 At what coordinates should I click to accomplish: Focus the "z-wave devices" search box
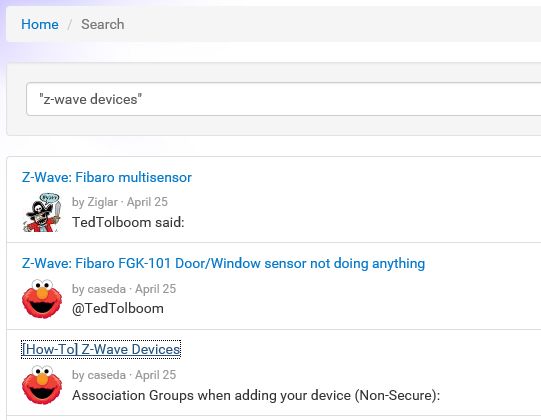click(284, 99)
